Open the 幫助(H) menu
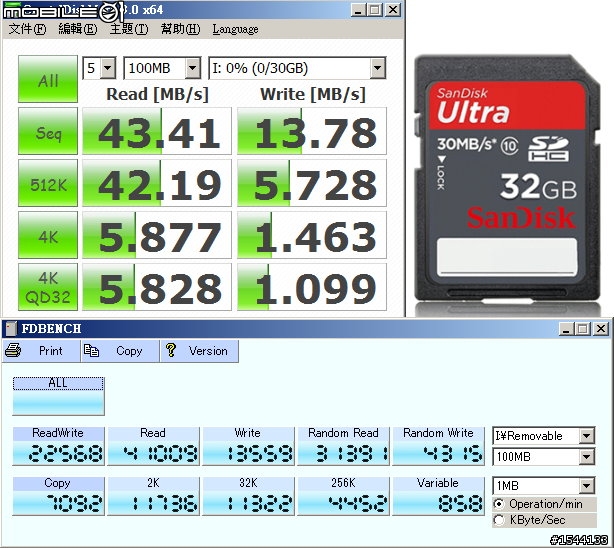Image resolution: width=614 pixels, height=548 pixels. coord(180,29)
